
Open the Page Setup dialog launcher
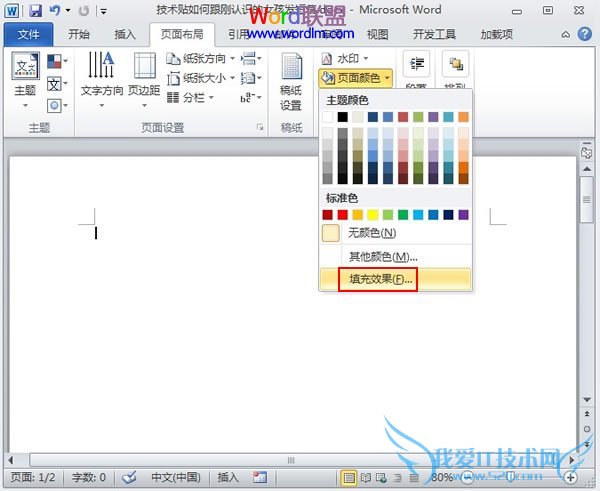(x=260, y=127)
